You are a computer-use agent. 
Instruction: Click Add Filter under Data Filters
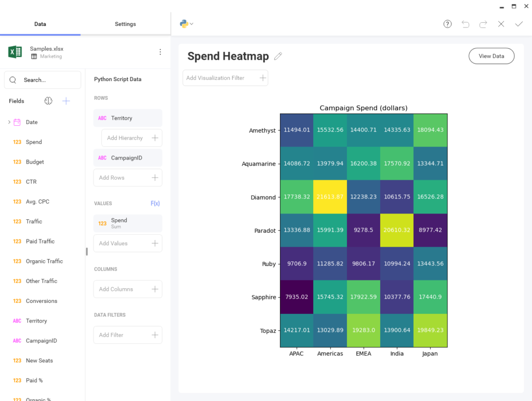[x=127, y=335]
